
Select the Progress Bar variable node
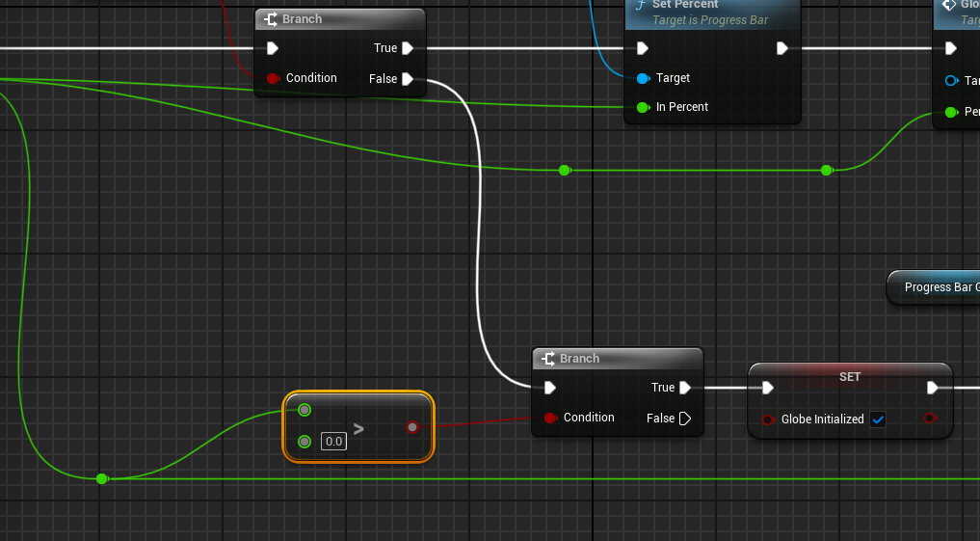click(934, 287)
